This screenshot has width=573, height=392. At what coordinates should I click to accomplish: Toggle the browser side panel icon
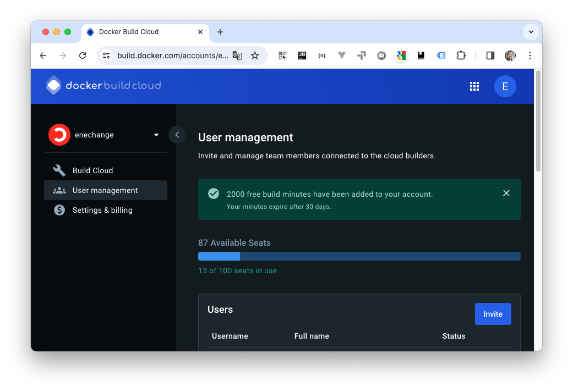490,56
